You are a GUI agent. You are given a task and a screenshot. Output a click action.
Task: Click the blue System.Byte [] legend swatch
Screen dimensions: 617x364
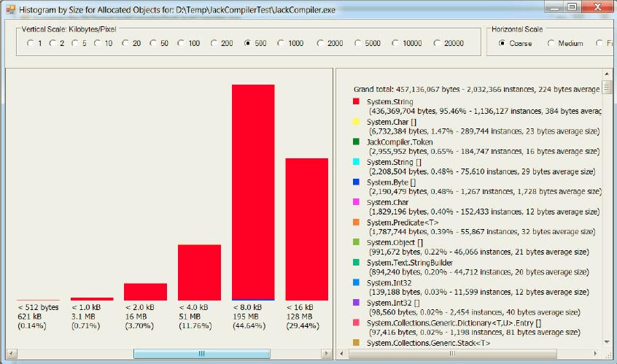coord(356,182)
